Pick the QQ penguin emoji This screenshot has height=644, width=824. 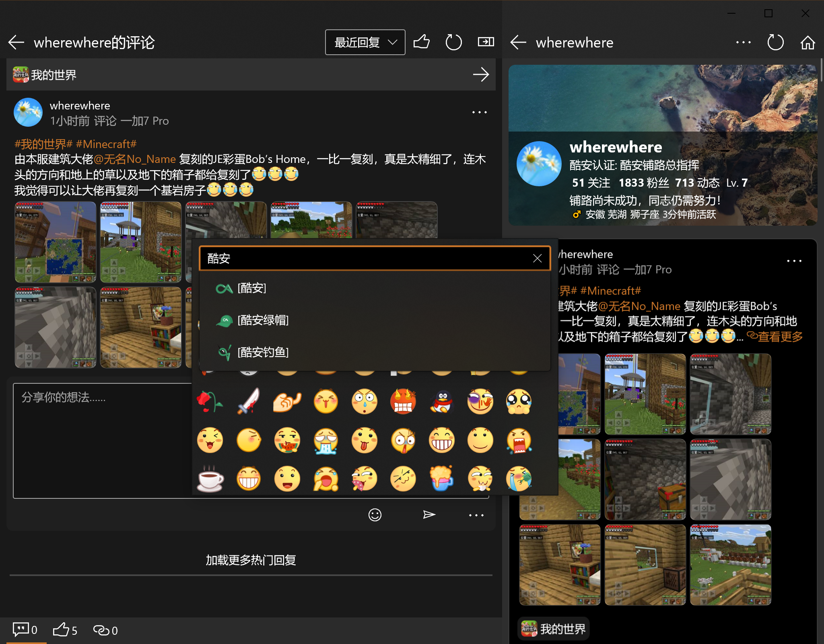pos(441,401)
